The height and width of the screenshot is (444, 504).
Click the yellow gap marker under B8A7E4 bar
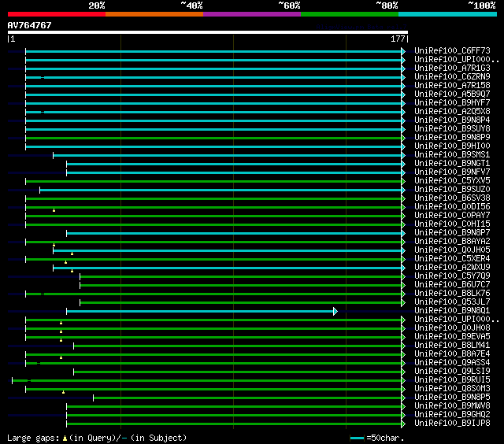61,357
